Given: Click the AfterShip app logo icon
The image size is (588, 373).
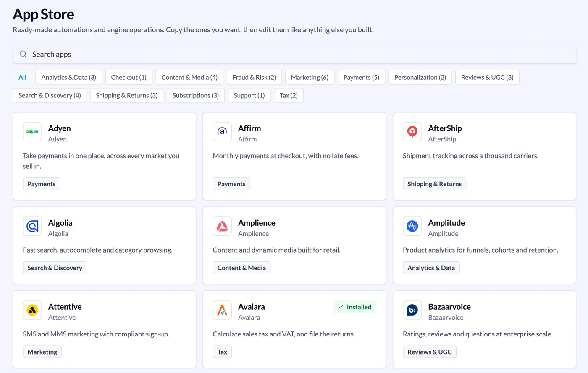Looking at the screenshot, I should point(412,132).
